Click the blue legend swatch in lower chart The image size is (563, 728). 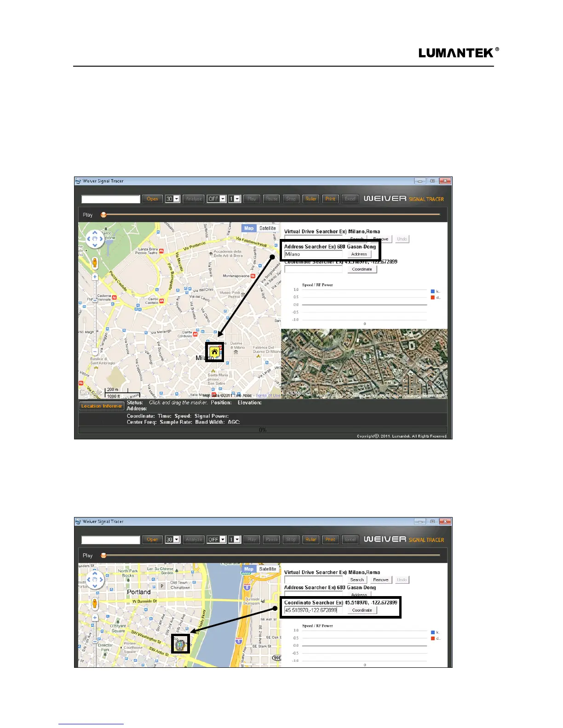click(x=432, y=632)
